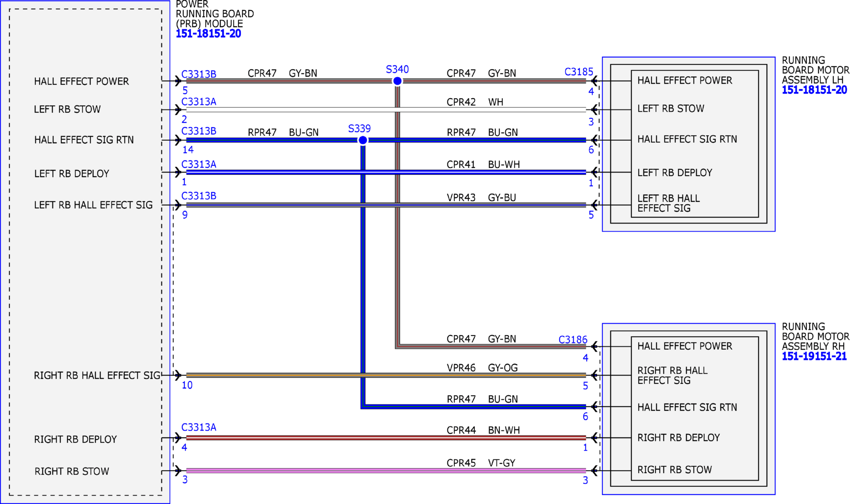Click HALL EFFECT POWER text in PRB module

pyautogui.click(x=81, y=81)
